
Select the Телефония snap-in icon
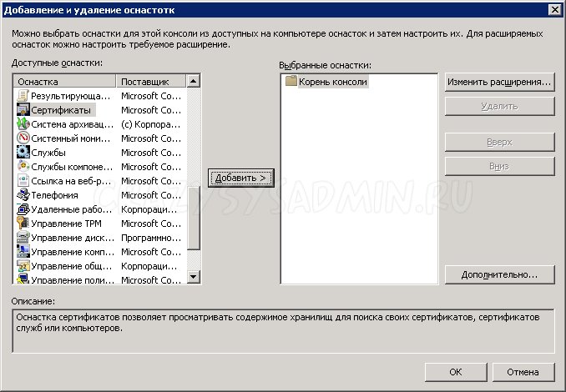click(x=23, y=195)
